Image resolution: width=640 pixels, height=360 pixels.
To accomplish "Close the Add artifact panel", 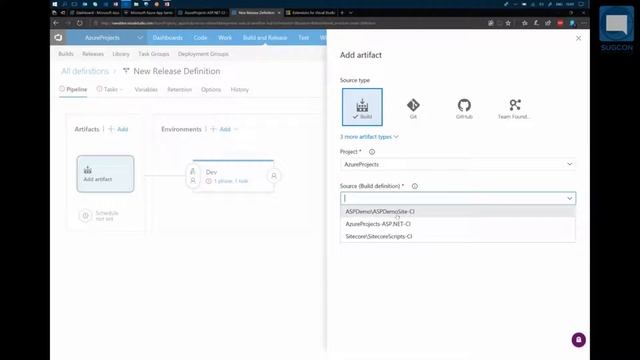I will [x=578, y=38].
